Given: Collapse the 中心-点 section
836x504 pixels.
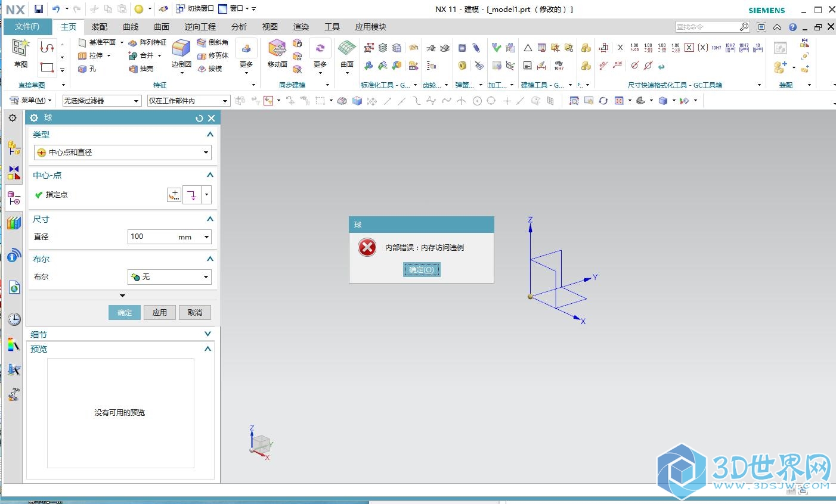Looking at the screenshot, I should point(210,175).
